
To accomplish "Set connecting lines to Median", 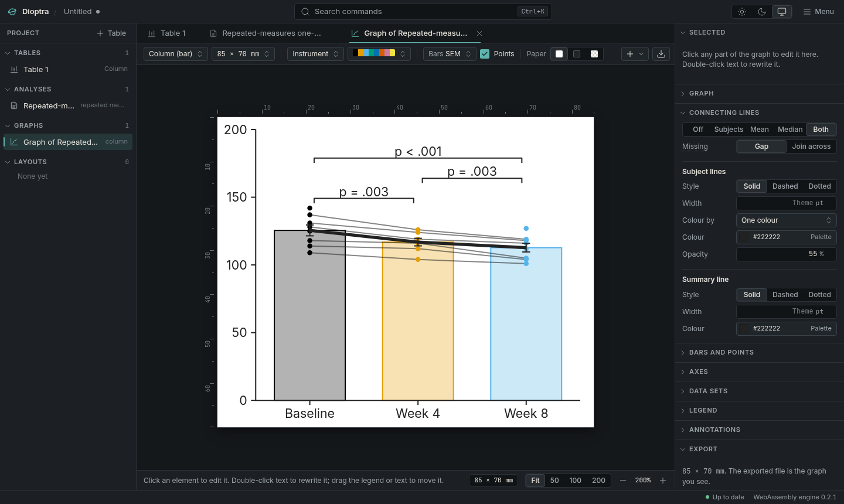I will 790,130.
